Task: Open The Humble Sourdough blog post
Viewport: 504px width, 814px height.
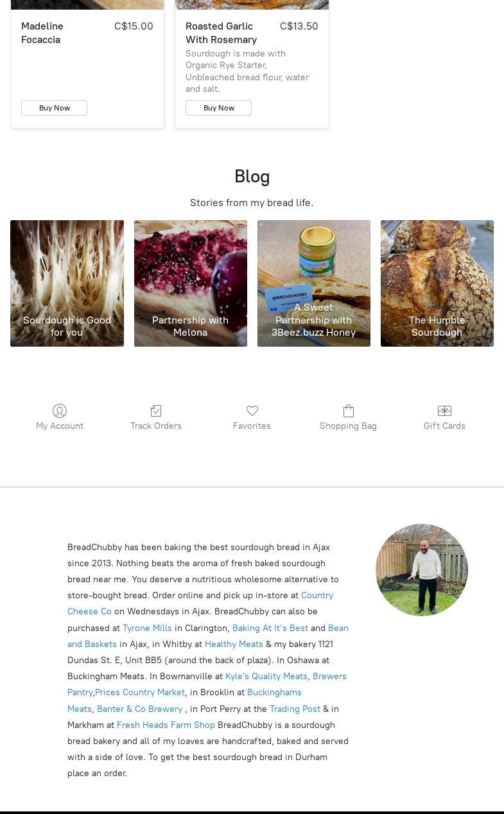Action: point(437,283)
